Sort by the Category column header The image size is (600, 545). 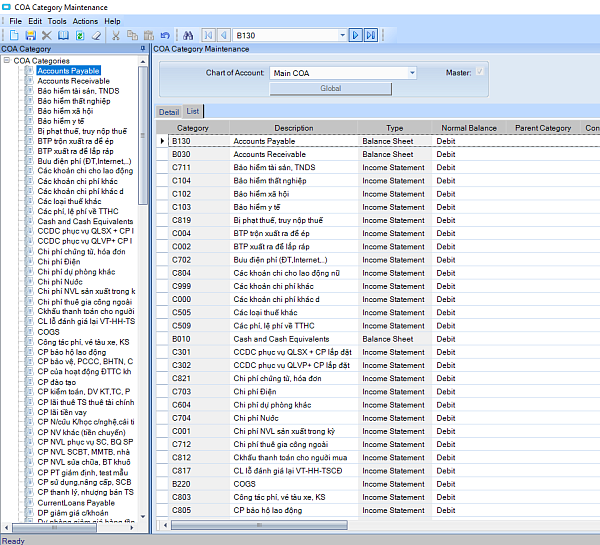click(193, 128)
